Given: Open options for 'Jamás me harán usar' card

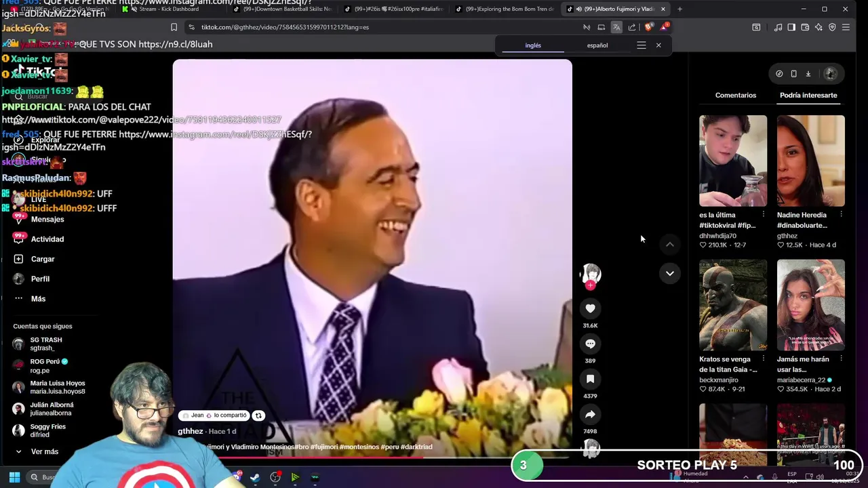Looking at the screenshot, I should [841, 359].
